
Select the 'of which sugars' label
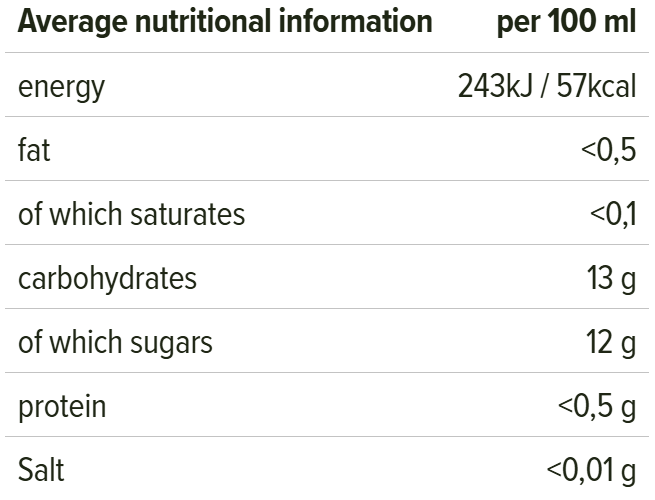(x=115, y=342)
